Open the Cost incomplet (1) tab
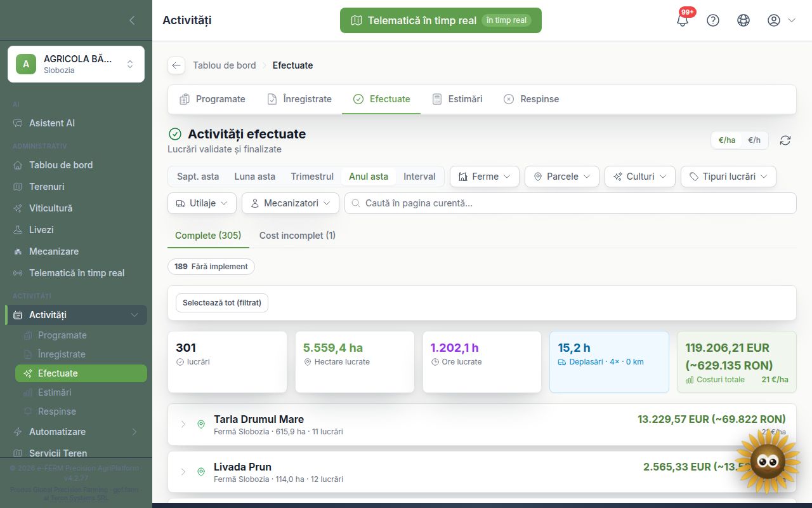Image resolution: width=812 pixels, height=508 pixels. (x=298, y=236)
